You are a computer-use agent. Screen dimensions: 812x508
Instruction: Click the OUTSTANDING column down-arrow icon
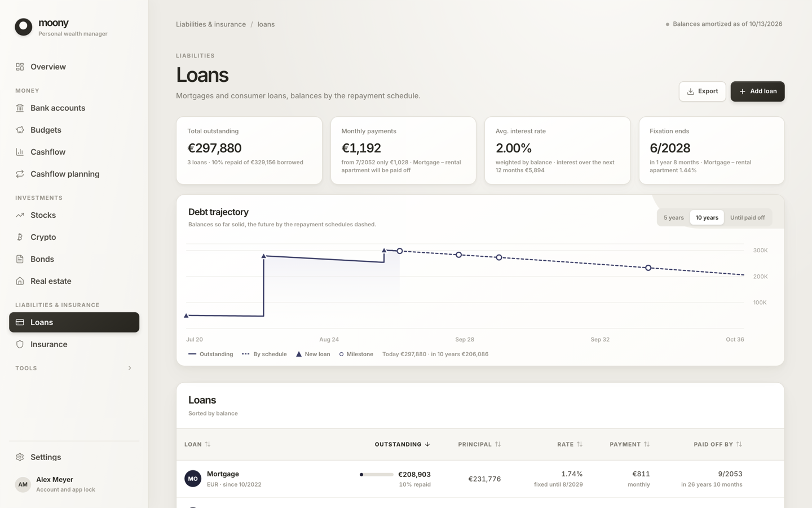(427, 444)
